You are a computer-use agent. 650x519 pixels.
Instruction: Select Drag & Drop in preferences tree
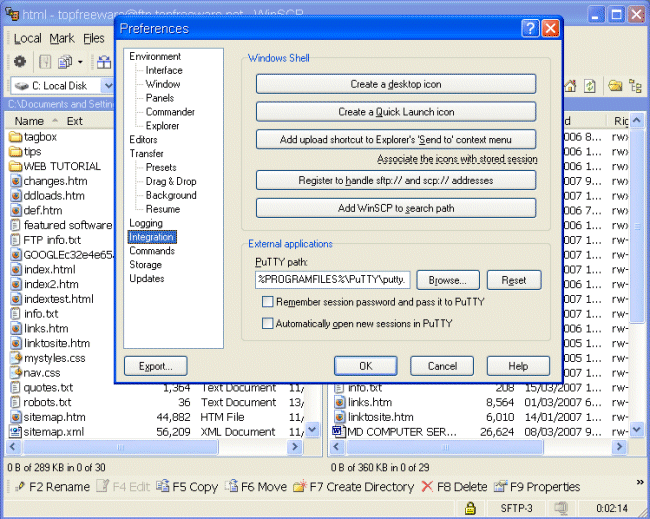click(x=171, y=182)
